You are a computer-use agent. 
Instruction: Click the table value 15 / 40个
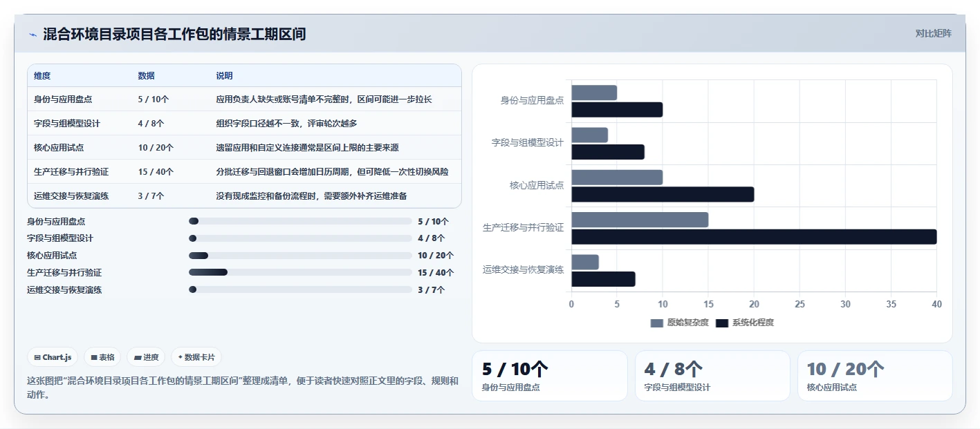click(x=156, y=172)
